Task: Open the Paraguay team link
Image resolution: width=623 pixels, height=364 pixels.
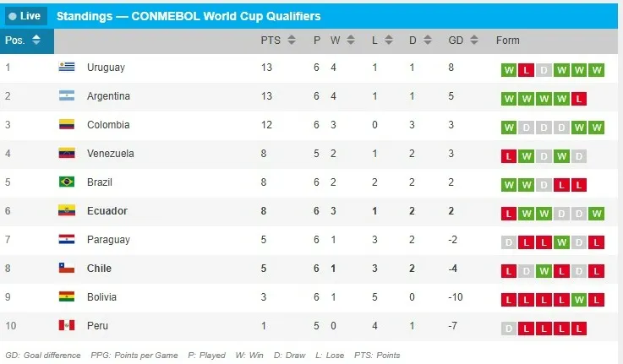Action: click(108, 240)
